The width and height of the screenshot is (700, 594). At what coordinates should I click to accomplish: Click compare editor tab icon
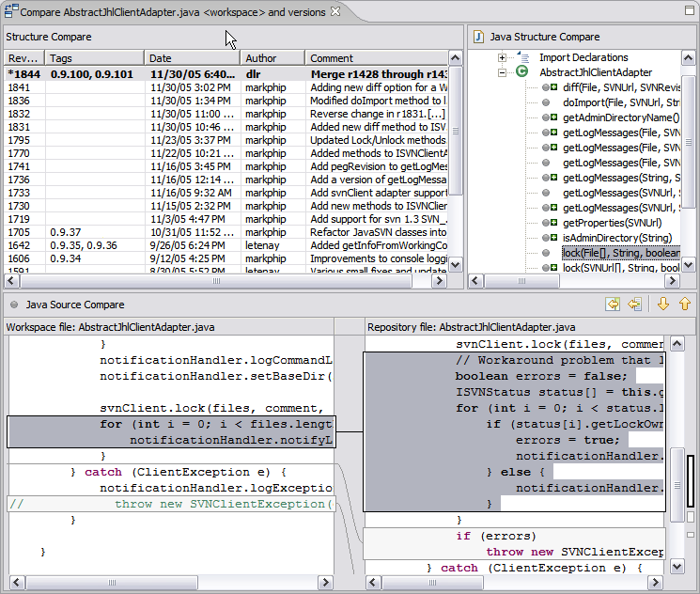pyautogui.click(x=11, y=11)
